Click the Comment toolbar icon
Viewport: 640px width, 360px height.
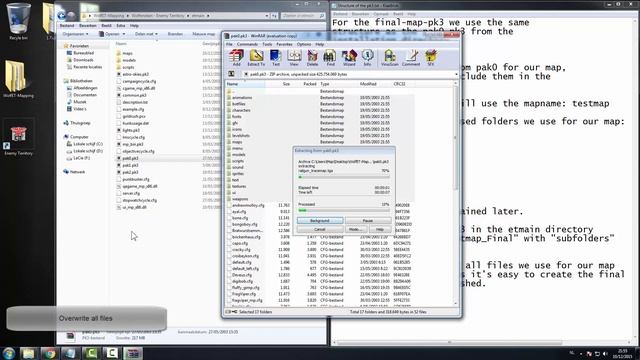[x=411, y=58]
